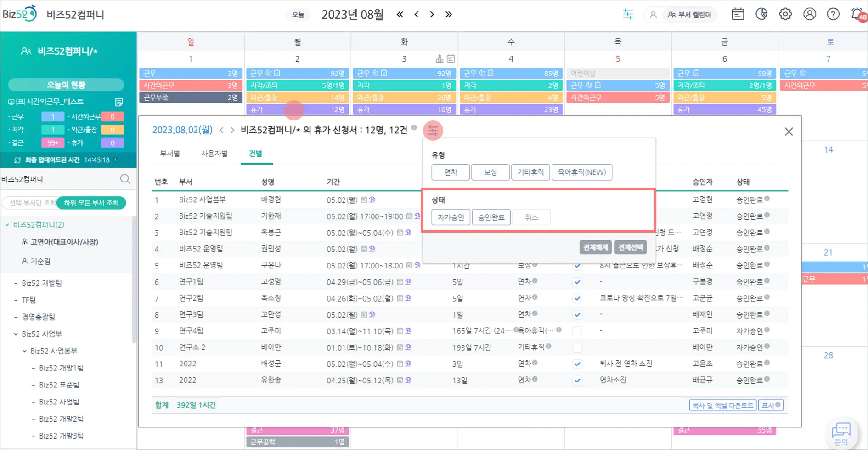
Task: Open the filter icon in vacation popup header
Action: click(433, 131)
